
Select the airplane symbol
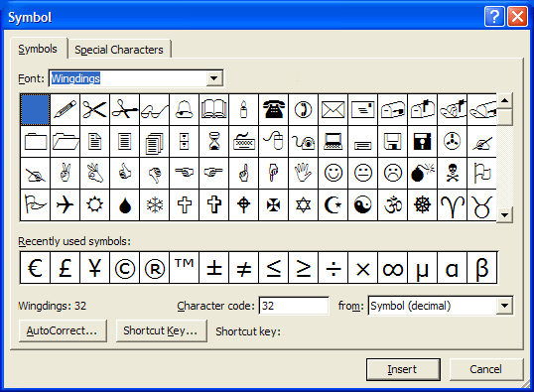[66, 205]
